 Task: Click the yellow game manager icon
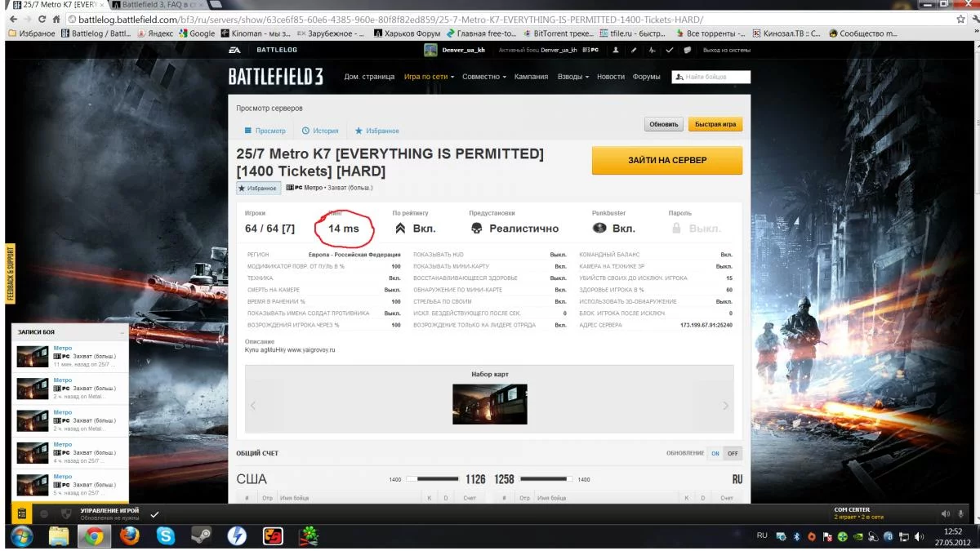[x=22, y=513]
